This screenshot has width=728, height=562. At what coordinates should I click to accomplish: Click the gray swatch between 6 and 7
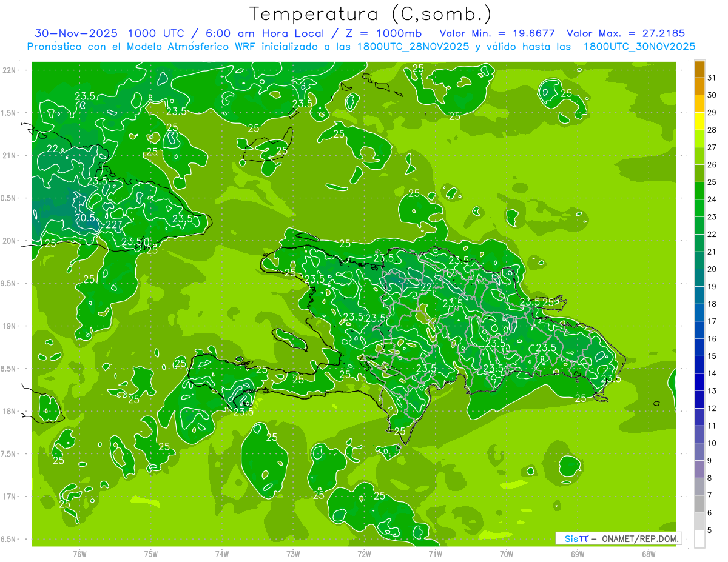pyautogui.click(x=699, y=504)
